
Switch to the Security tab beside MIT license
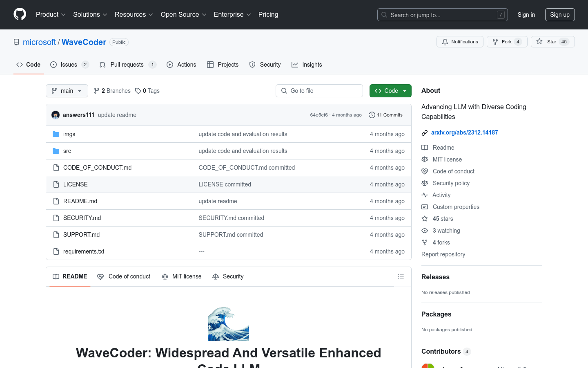(x=228, y=277)
